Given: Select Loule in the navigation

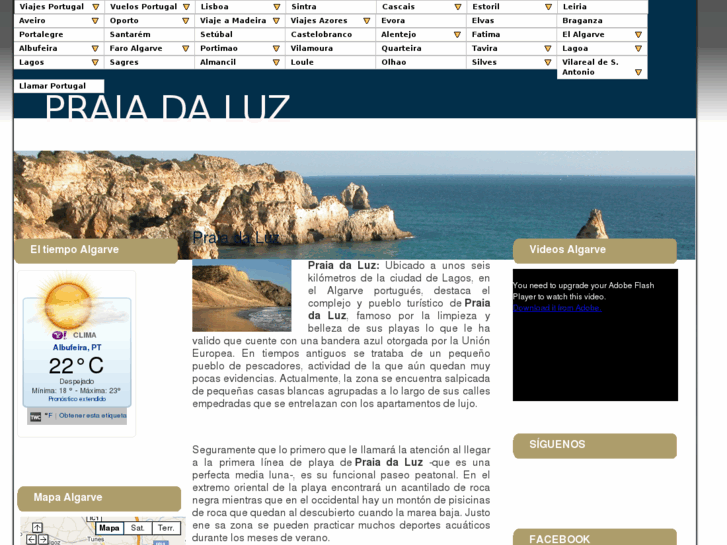Looking at the screenshot, I should 331,62.
